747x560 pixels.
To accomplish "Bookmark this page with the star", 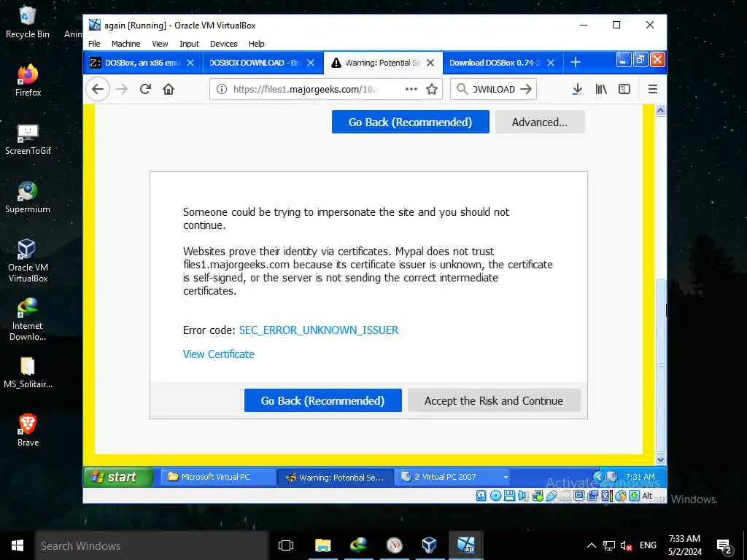I will [432, 89].
